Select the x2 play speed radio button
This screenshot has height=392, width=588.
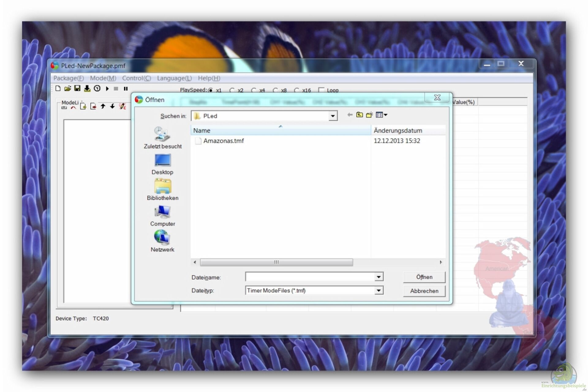click(x=232, y=90)
